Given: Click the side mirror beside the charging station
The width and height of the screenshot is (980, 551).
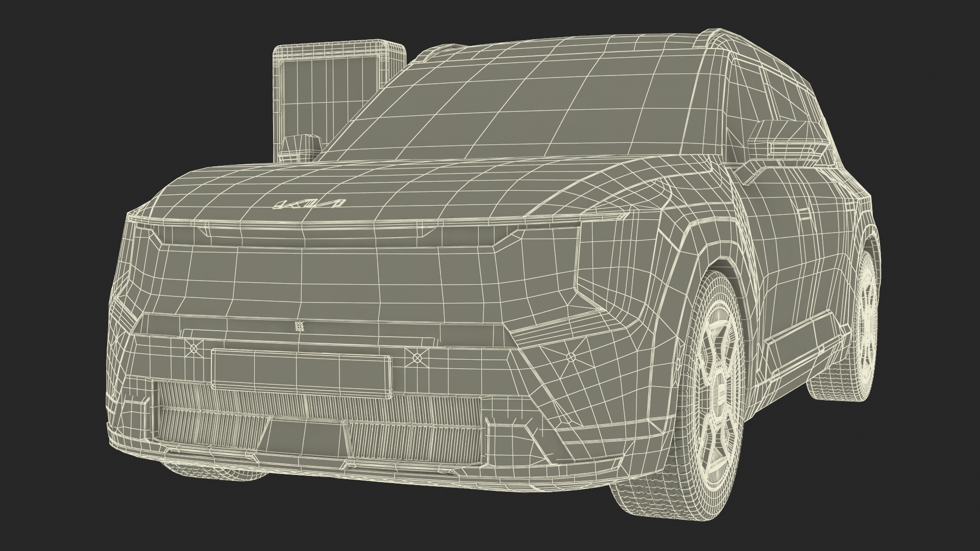Looking at the screenshot, I should click(x=302, y=148).
